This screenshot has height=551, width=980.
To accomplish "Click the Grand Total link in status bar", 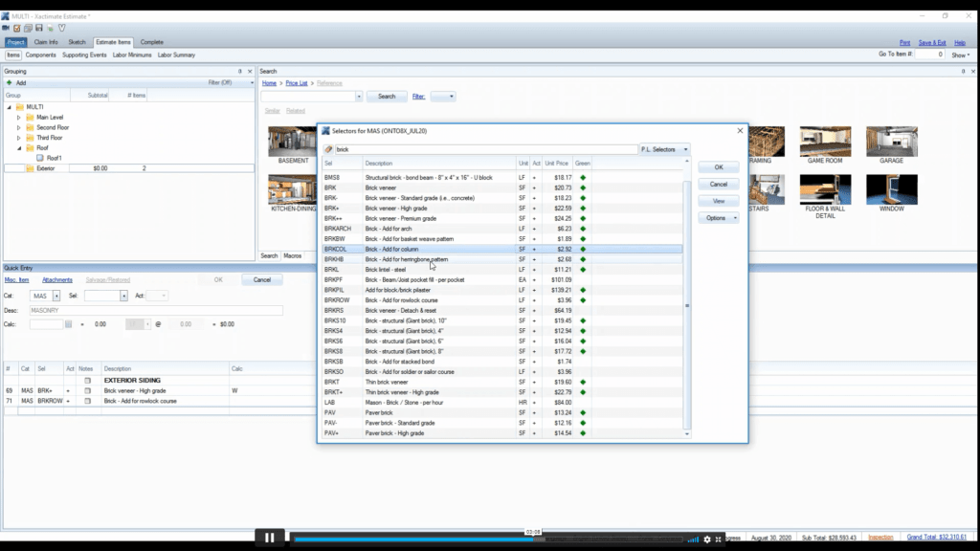I will (936, 538).
